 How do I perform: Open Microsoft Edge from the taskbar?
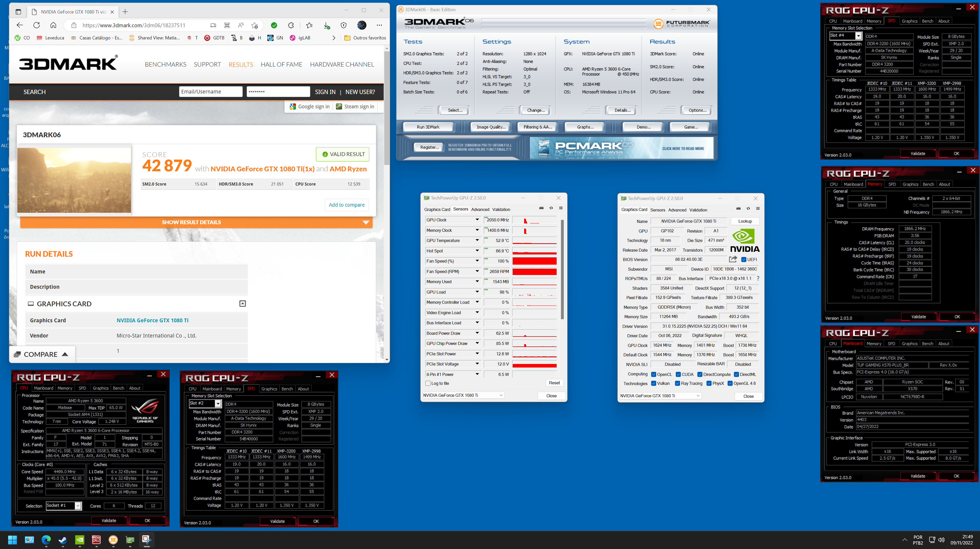[x=46, y=540]
